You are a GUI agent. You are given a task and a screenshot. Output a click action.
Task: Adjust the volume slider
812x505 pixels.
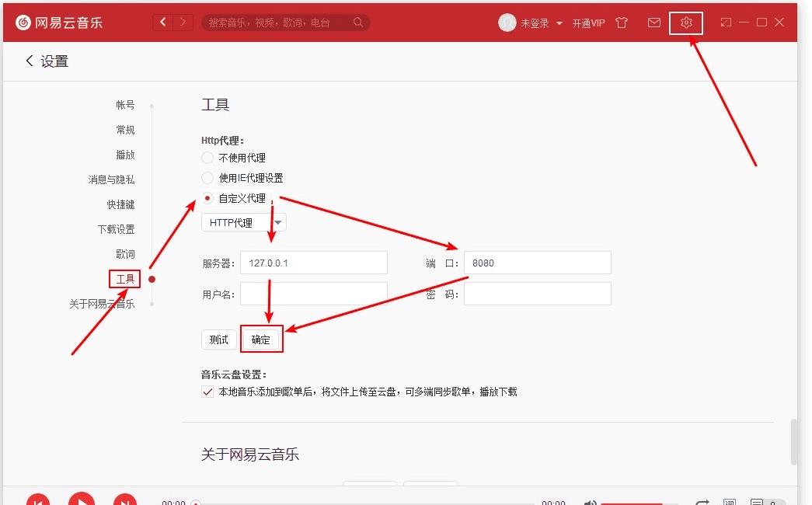(638, 503)
